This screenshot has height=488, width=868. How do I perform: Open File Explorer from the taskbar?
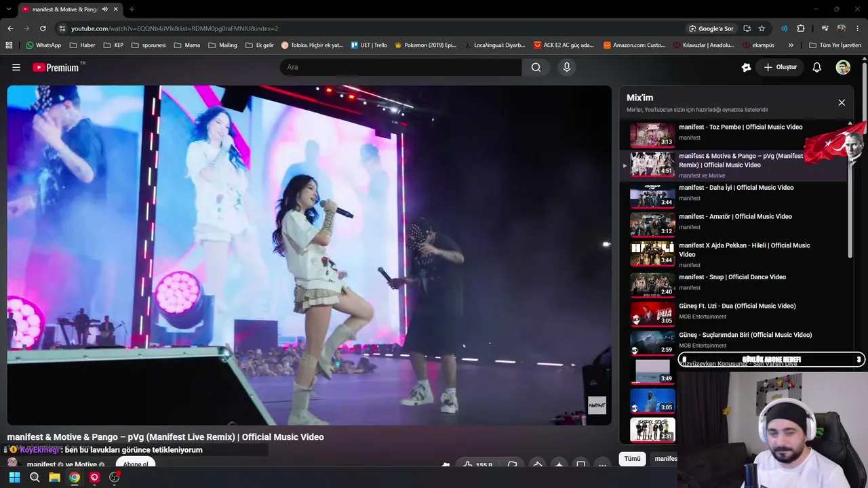click(54, 477)
